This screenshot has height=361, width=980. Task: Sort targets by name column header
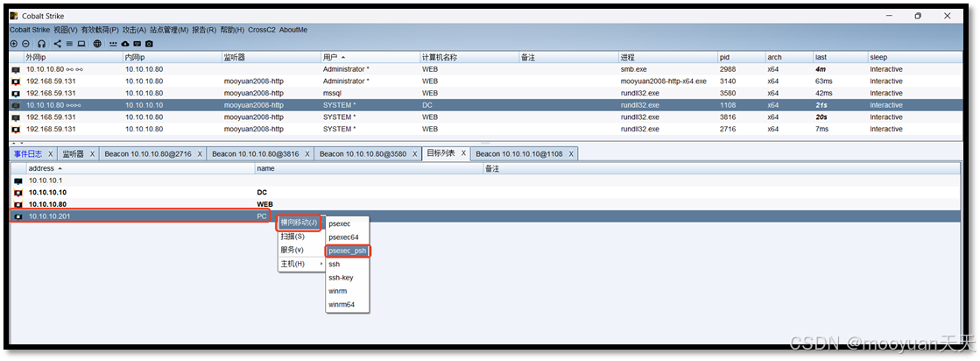pyautogui.click(x=370, y=169)
